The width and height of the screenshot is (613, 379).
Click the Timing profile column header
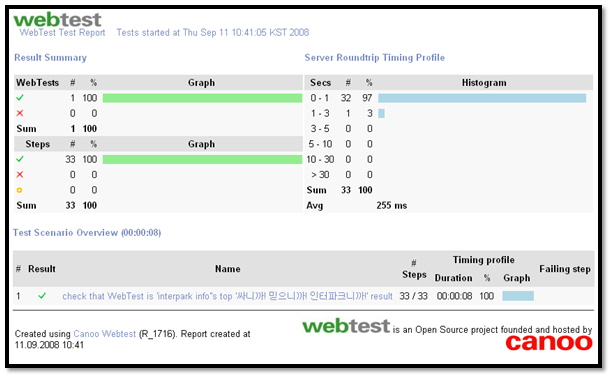coord(484,260)
